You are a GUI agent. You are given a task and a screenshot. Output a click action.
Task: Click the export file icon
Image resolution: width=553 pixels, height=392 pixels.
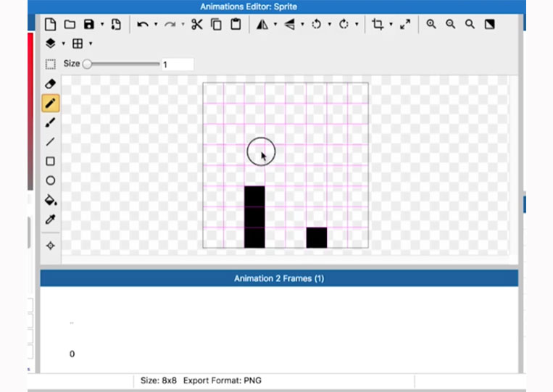[116, 25]
